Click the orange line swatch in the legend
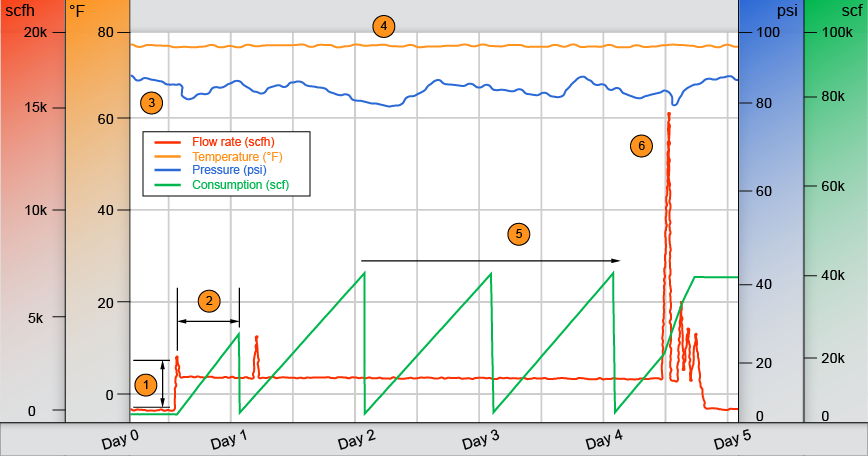The image size is (868, 456). [167, 157]
